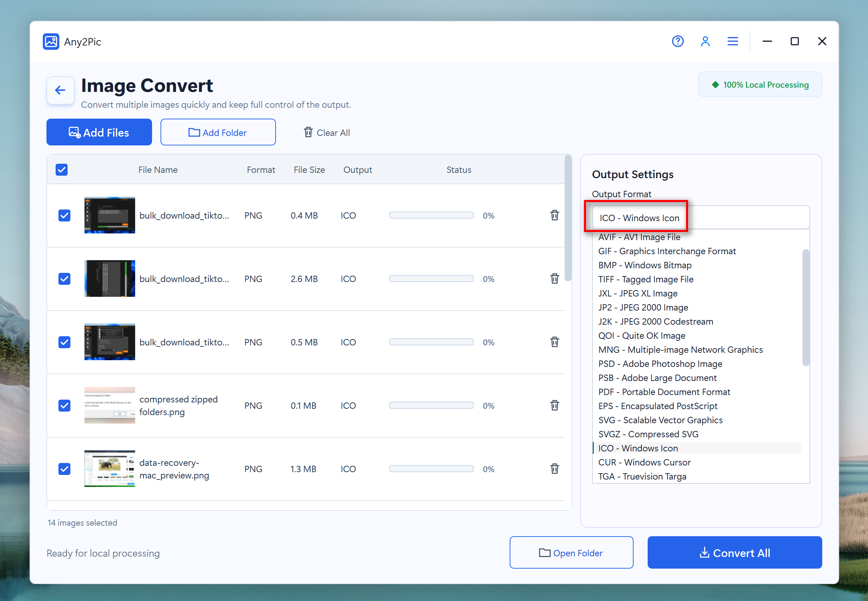Screen dimensions: 868x601
Task: Delete data-recovery-mac_preview.png row
Action: pos(554,469)
